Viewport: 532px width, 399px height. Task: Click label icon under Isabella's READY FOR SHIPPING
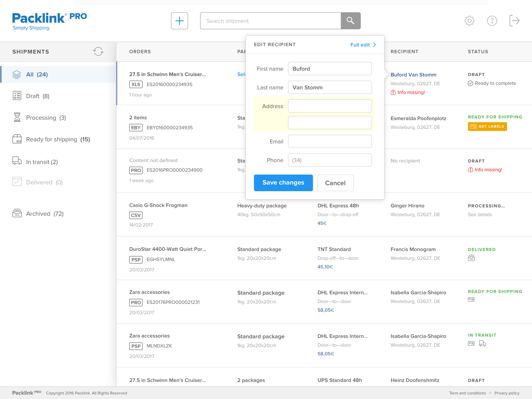tap(471, 299)
